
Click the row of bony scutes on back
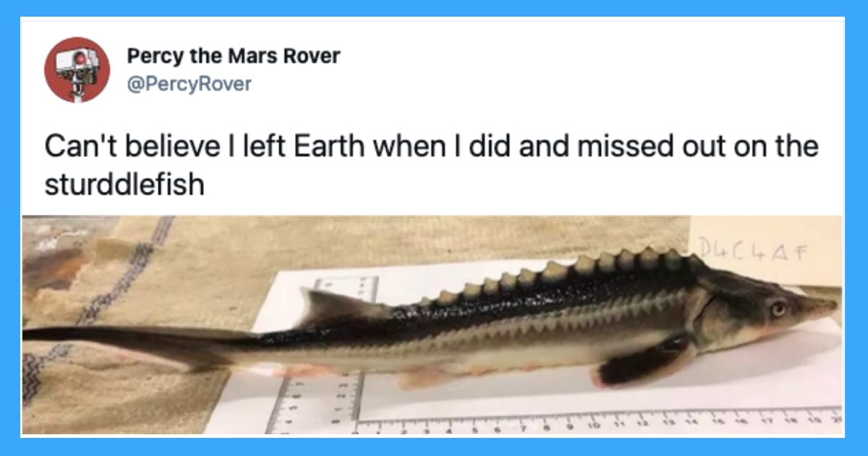pos(558,275)
